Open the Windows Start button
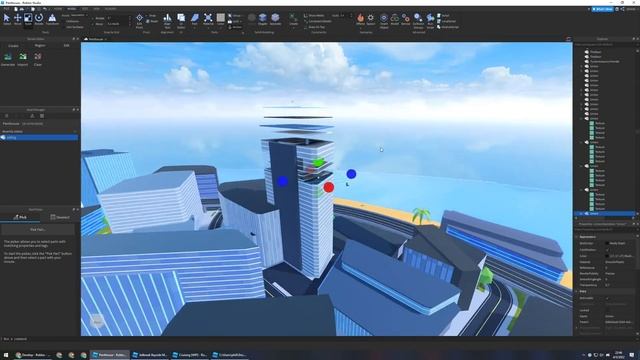The width and height of the screenshot is (640, 360). [6, 355]
